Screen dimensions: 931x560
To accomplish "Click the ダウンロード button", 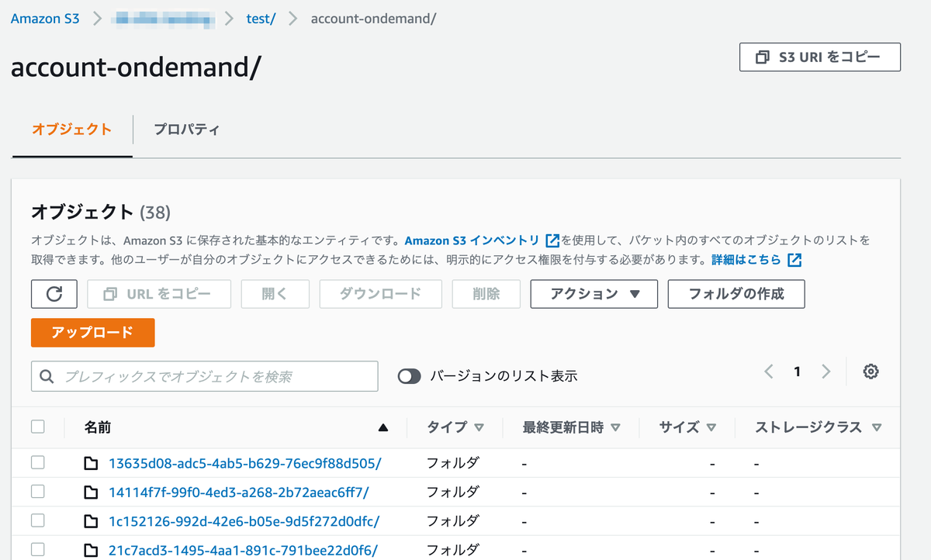I will [381, 294].
